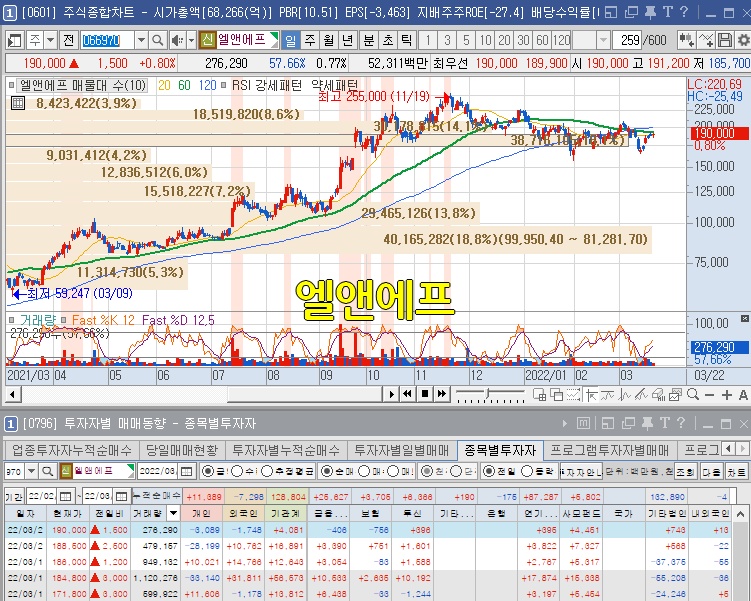Select the 추정평균 radio button
The height and width of the screenshot is (601, 751).
click(267, 471)
